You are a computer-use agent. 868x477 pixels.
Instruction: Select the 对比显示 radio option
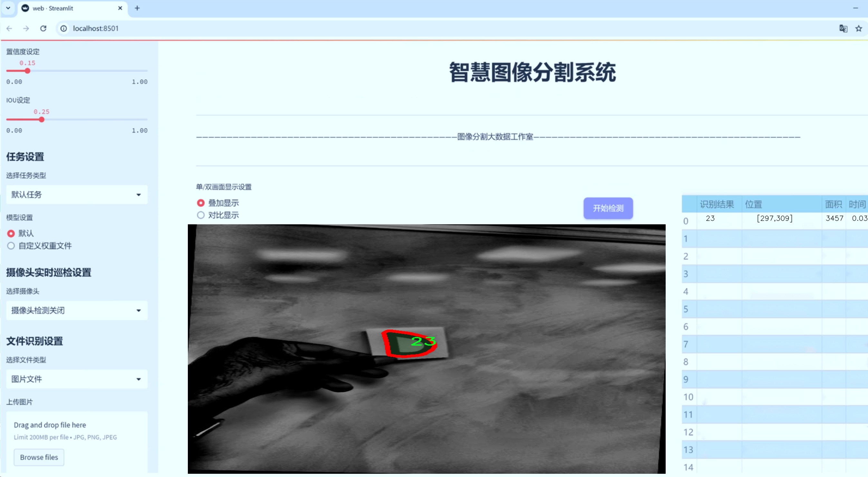coord(201,215)
